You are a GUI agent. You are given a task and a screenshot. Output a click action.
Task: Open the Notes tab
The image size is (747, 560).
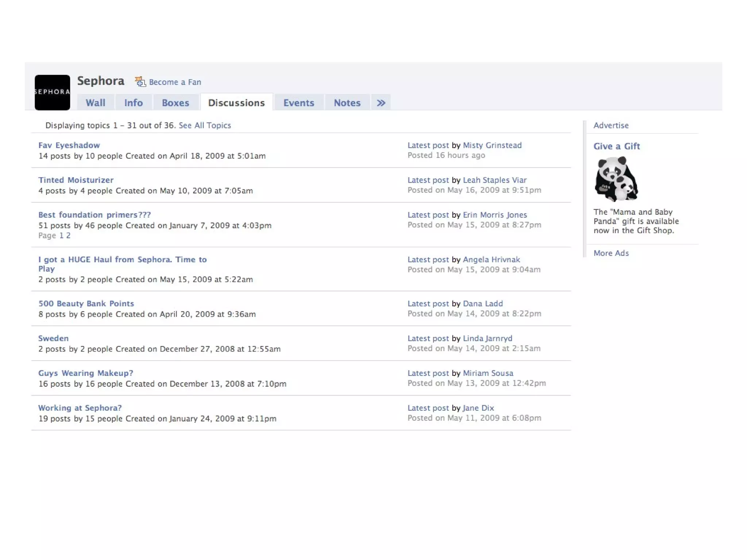(x=347, y=103)
